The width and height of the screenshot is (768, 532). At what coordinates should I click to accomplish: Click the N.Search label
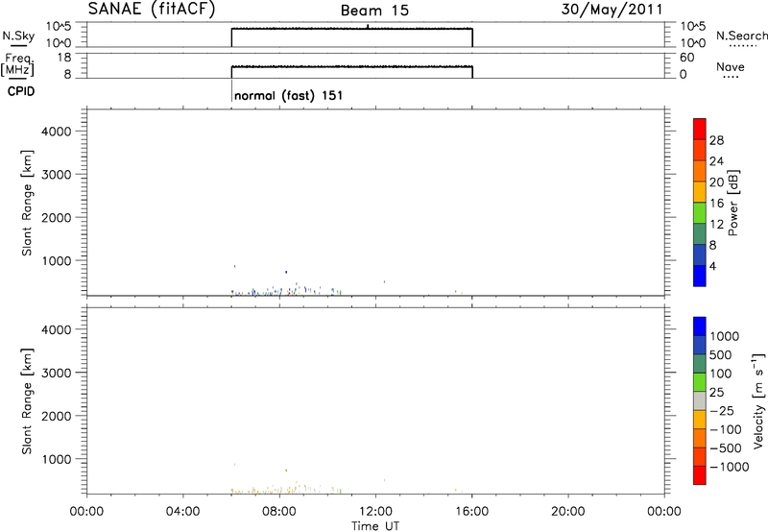[742, 36]
